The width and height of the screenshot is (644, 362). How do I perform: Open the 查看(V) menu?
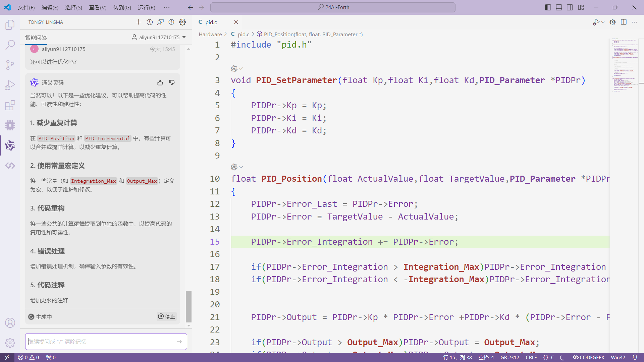coord(98,7)
